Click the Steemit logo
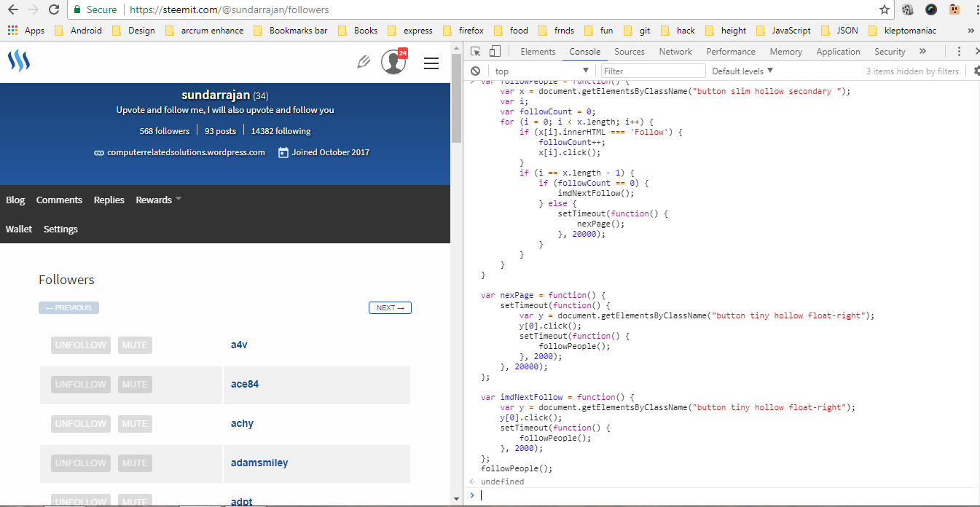 [19, 61]
